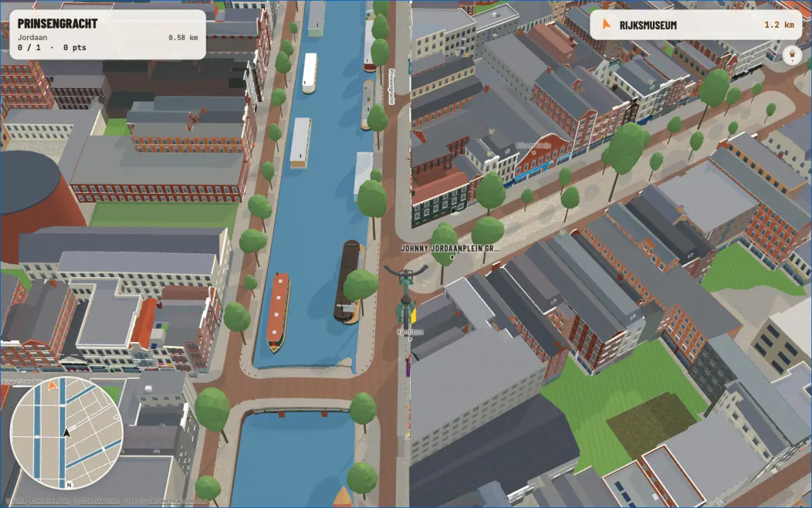Click the JOHNNY JORDAANPLEIN GR... map label

pos(450,249)
